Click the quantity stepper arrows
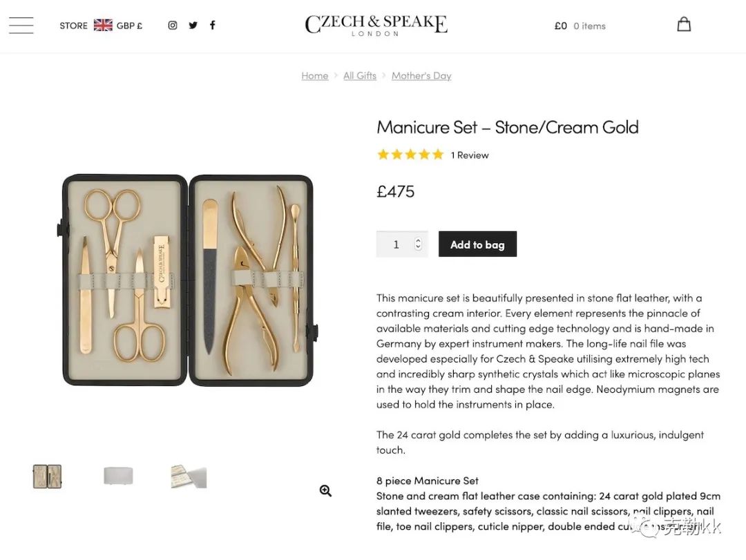Image resolution: width=746 pixels, height=560 pixels. pos(418,244)
